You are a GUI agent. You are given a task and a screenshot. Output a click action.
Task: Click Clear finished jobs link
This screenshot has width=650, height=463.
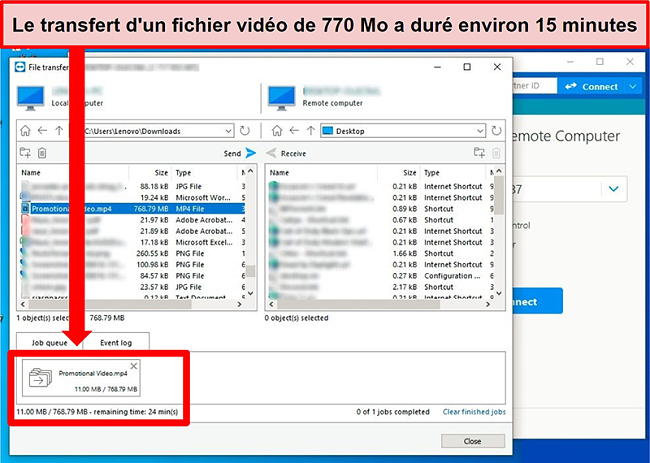[474, 412]
